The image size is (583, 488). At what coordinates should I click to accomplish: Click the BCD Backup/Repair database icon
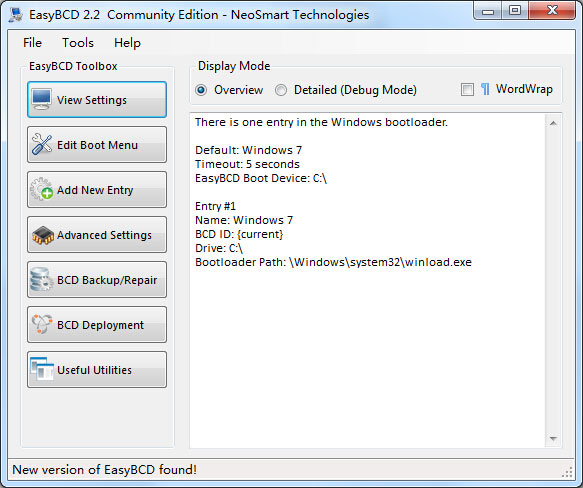[x=41, y=279]
